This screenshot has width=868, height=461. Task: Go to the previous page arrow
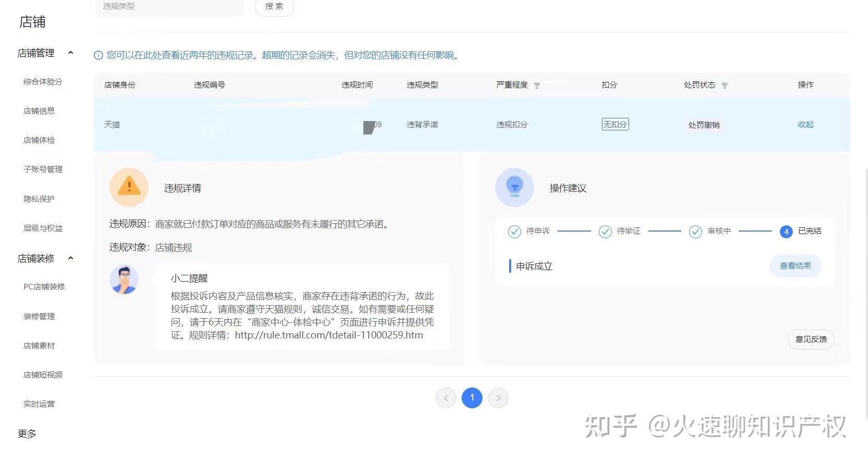pos(446,398)
